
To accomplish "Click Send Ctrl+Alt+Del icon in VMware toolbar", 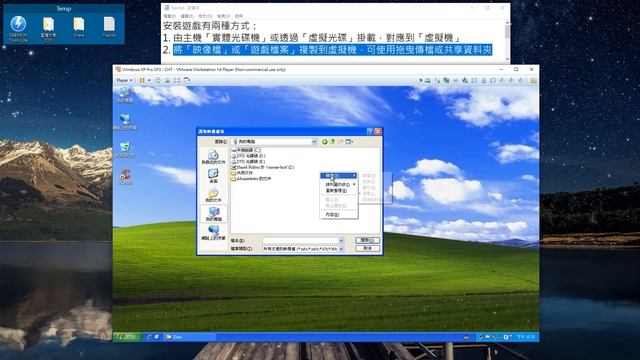I will 158,80.
